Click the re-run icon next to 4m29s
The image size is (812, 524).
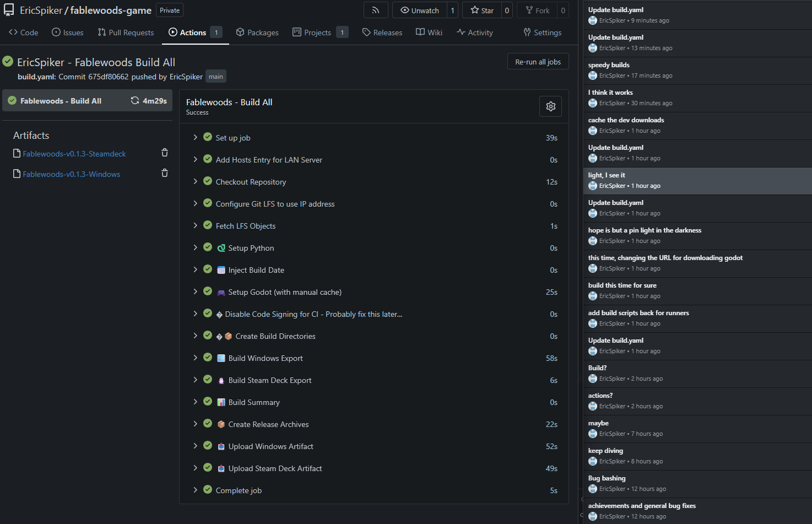pyautogui.click(x=135, y=100)
